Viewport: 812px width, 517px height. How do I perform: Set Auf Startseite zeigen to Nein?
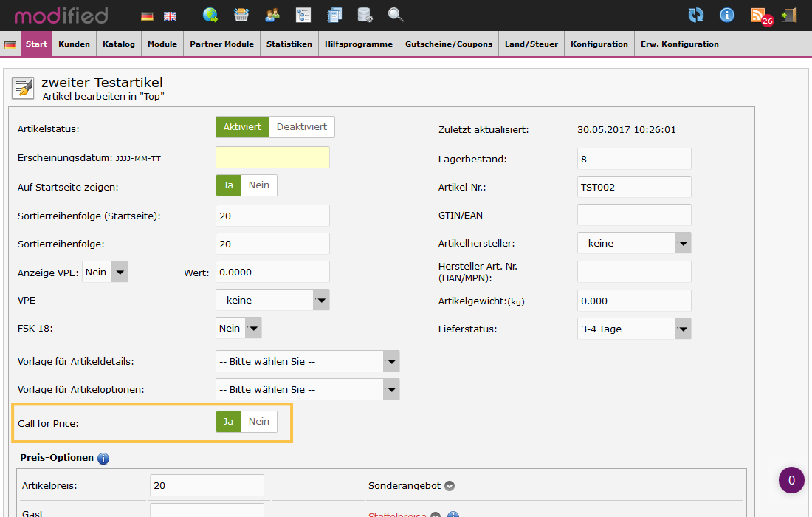tap(258, 185)
